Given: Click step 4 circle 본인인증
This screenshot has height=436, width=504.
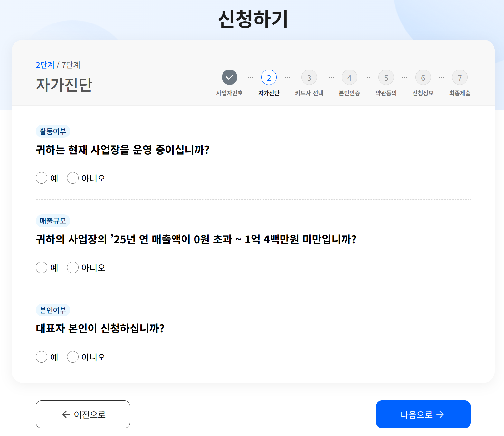Looking at the screenshot, I should pyautogui.click(x=349, y=77).
